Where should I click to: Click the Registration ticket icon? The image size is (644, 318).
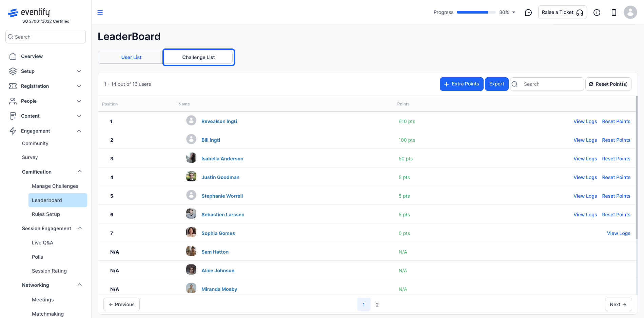tap(13, 86)
